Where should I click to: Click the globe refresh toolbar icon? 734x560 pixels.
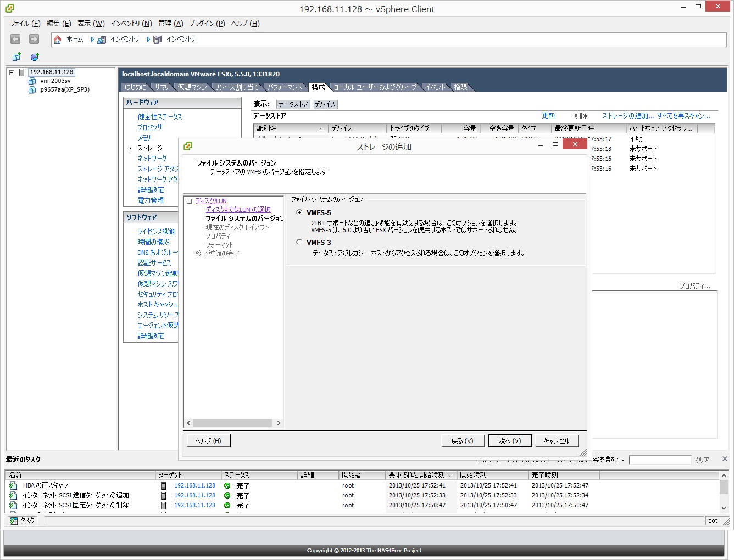35,57
